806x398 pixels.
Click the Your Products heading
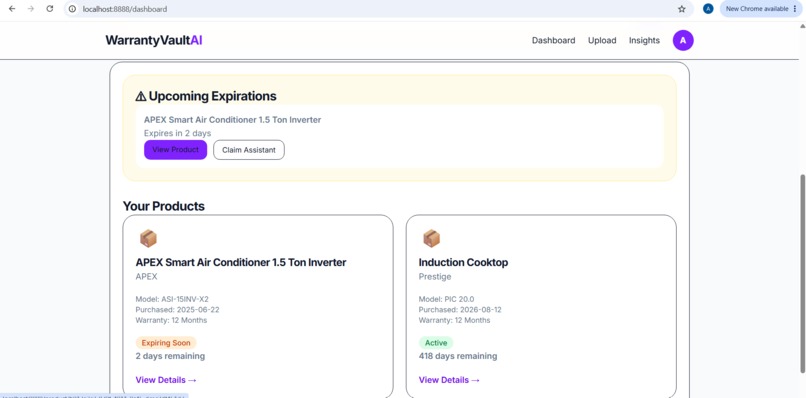pyautogui.click(x=163, y=206)
